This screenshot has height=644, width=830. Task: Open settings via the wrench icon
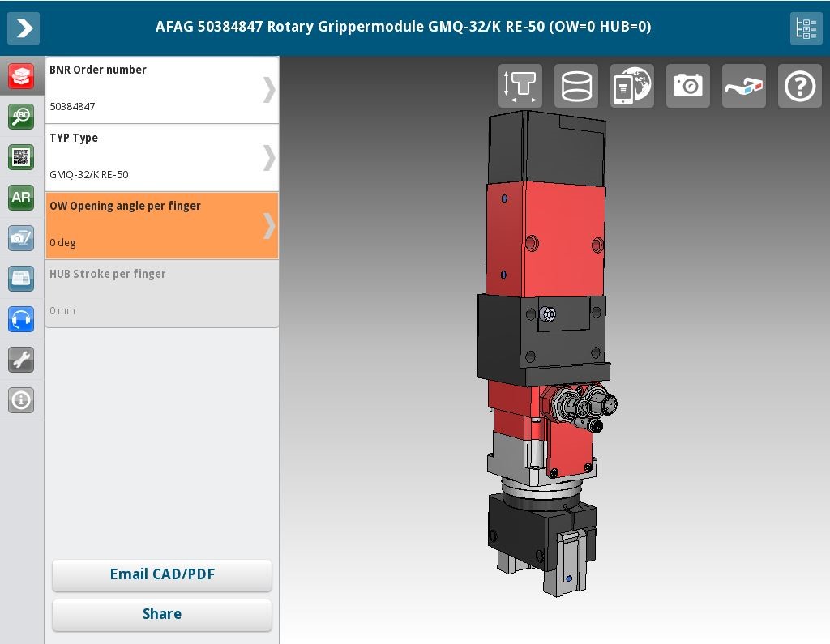pyautogui.click(x=21, y=360)
